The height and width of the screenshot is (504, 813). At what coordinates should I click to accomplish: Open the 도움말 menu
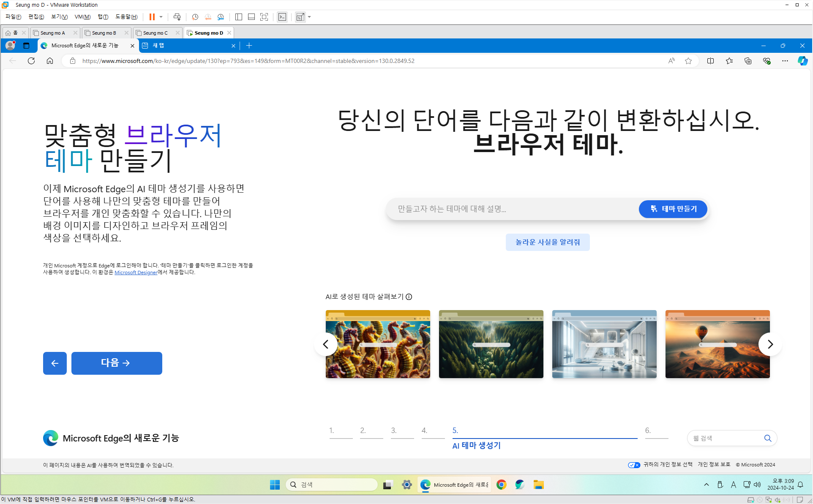[x=126, y=17]
